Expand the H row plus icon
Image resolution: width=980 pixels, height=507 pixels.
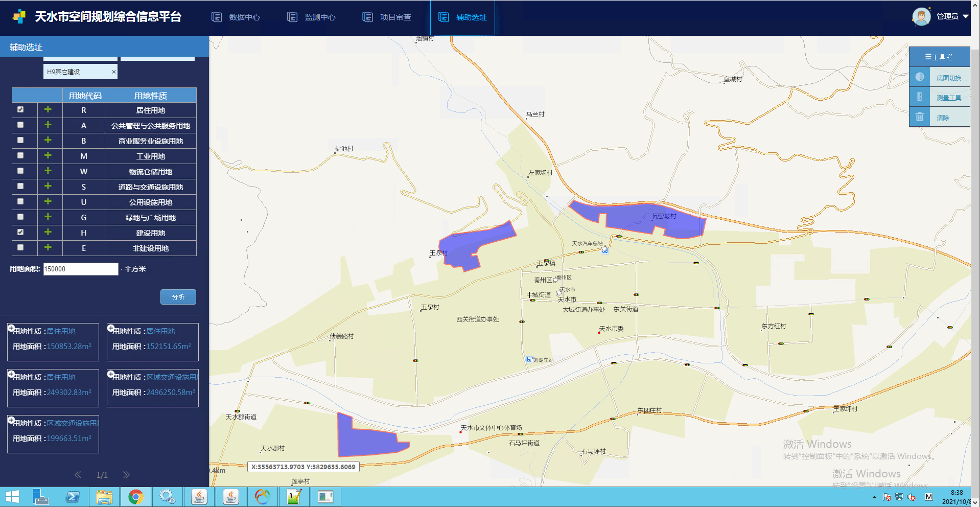click(48, 232)
